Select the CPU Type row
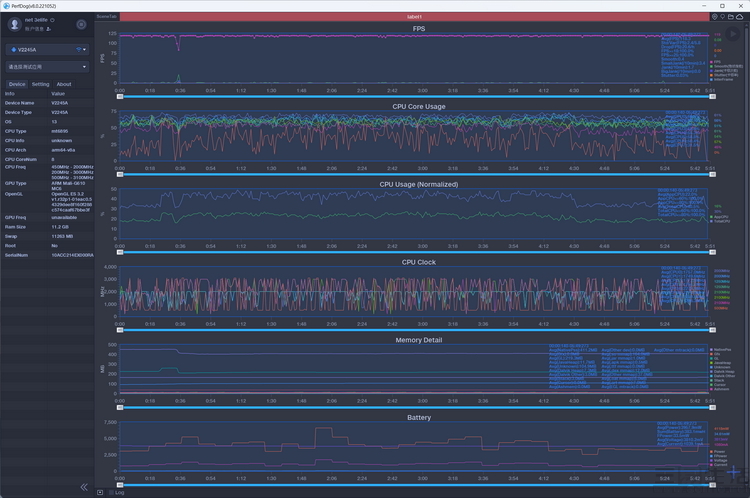Screen dimensions: 750x498 (x=48, y=131)
